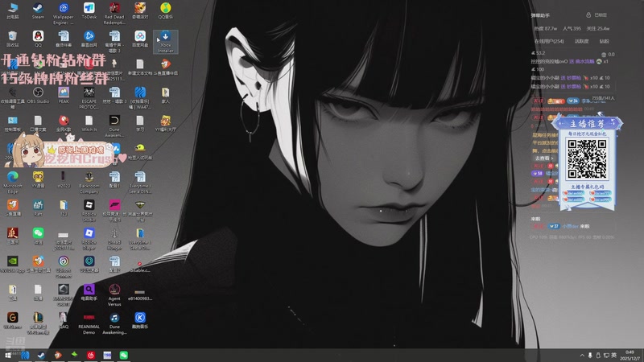Open the 酷狗音乐 desktop icon
The width and height of the screenshot is (644, 362).
click(x=140, y=320)
